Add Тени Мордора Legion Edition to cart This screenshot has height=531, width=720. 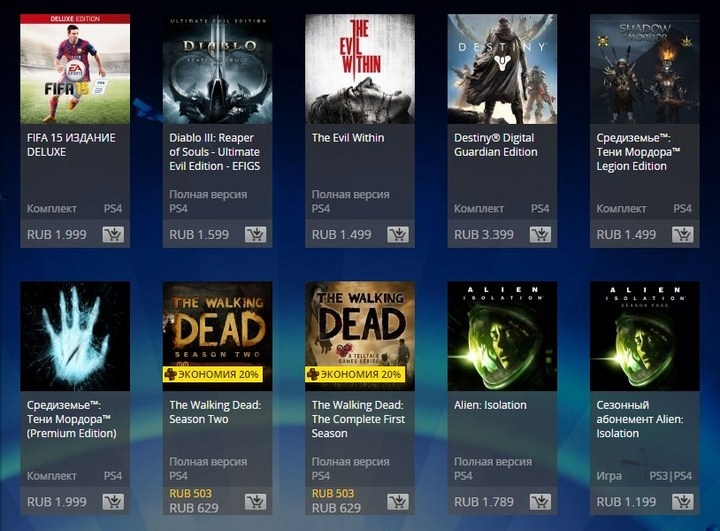tap(682, 235)
